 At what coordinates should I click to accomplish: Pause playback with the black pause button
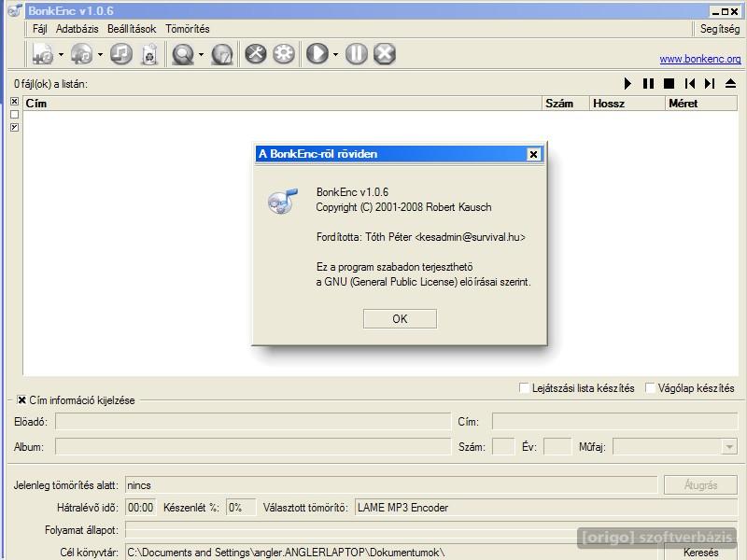click(648, 84)
